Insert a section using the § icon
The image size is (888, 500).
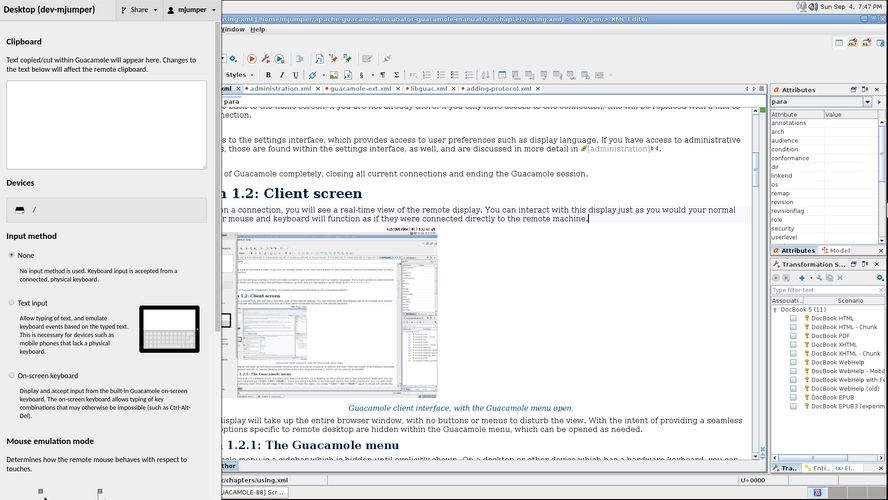click(361, 75)
